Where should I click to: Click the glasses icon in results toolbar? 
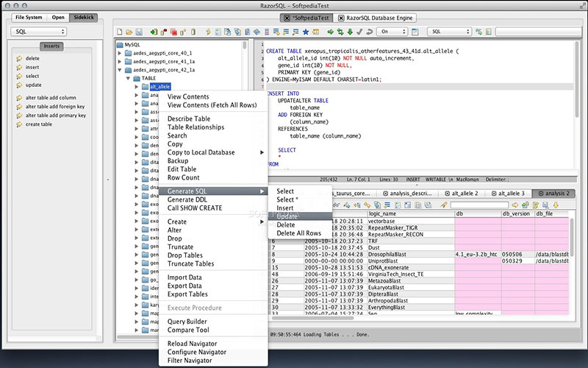click(x=337, y=205)
